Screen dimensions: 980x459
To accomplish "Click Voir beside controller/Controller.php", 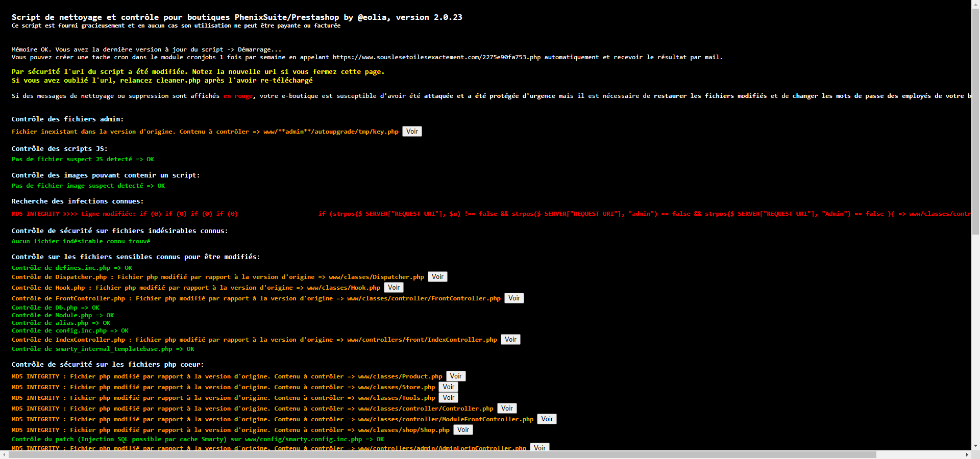I will point(507,409).
